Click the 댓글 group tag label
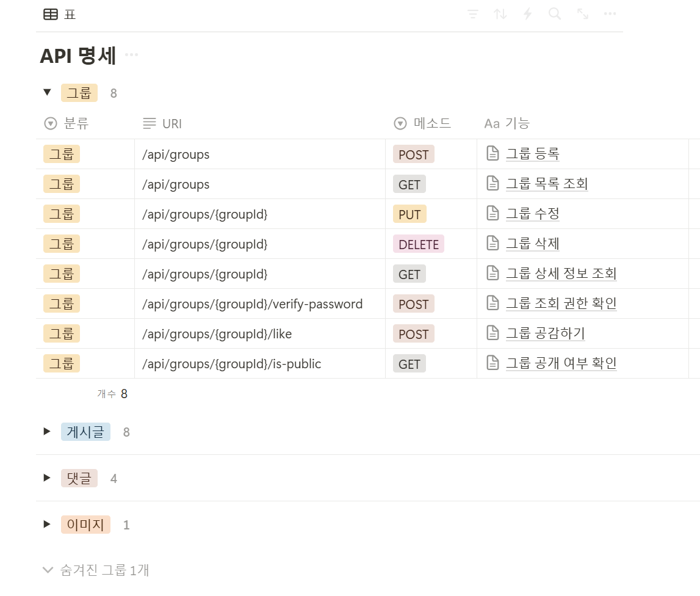700x596 pixels. pyautogui.click(x=79, y=478)
